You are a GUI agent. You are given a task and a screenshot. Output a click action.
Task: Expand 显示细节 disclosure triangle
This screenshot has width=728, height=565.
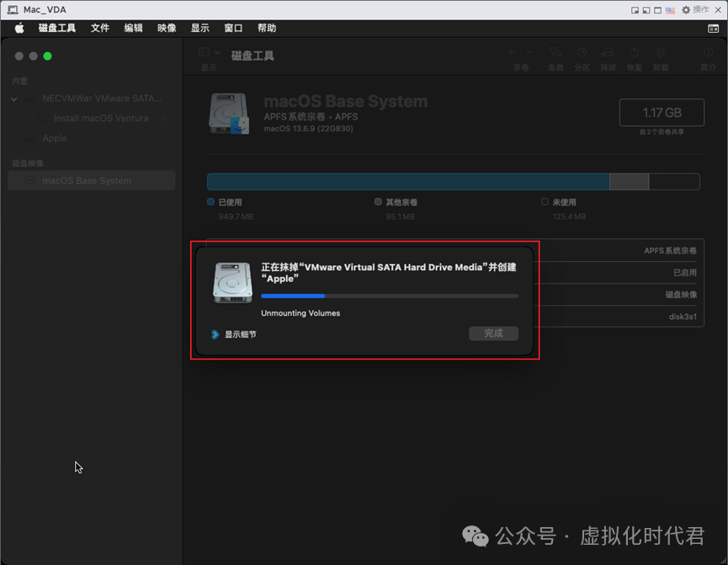point(215,334)
